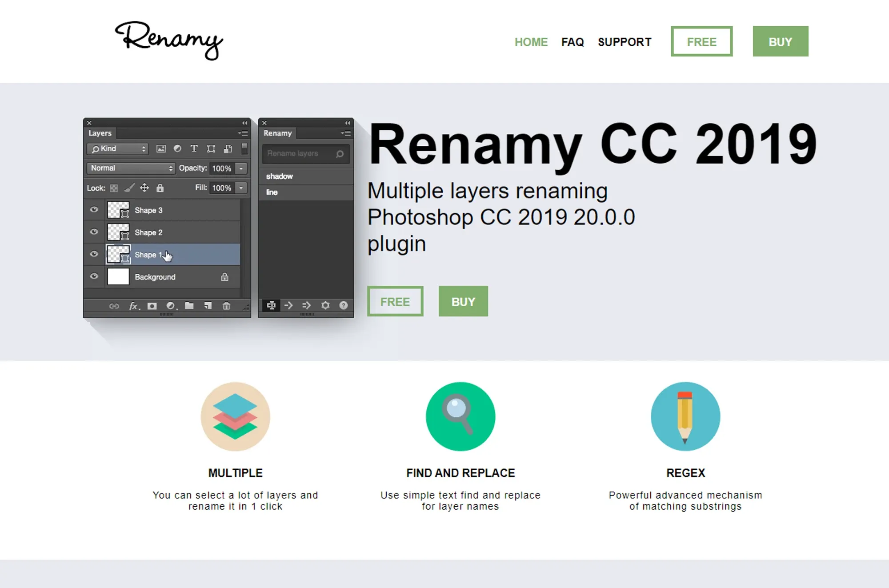The width and height of the screenshot is (889, 588).
Task: Open the HOME navigation link
Action: pos(531,42)
